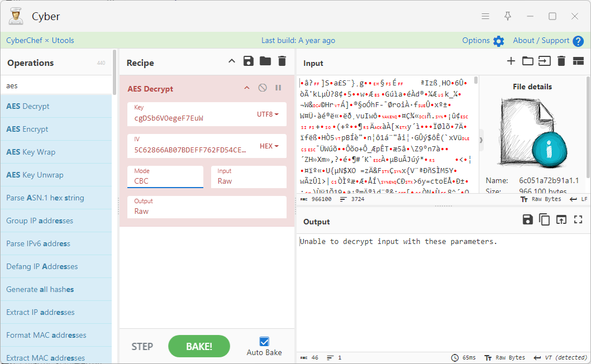Screen dimensions: 591x364
Task: Click the operations search box
Action: pyautogui.click(x=56, y=85)
